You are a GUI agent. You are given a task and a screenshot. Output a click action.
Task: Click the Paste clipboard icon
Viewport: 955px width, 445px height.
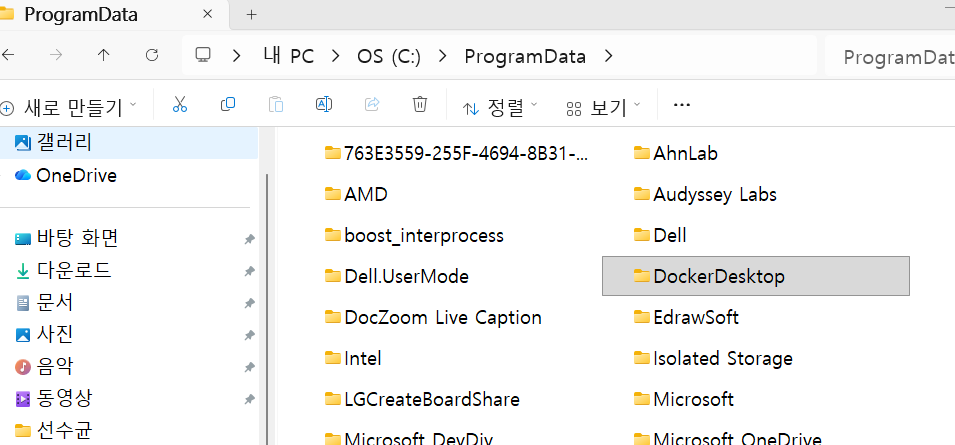[276, 105]
